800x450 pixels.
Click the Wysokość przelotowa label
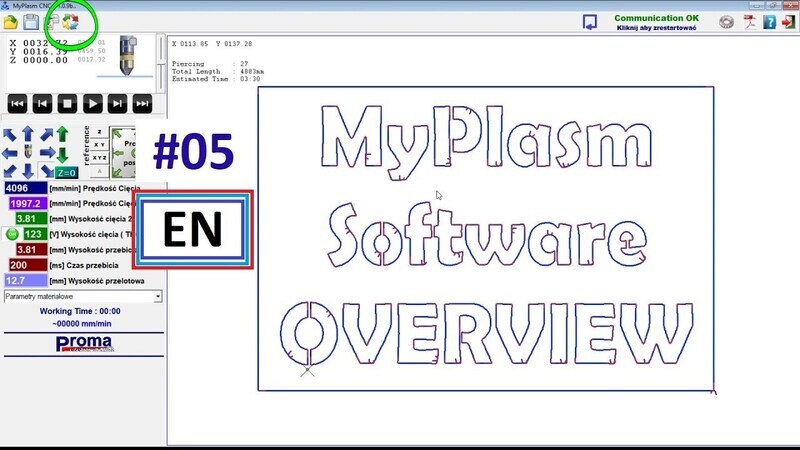coord(97,281)
